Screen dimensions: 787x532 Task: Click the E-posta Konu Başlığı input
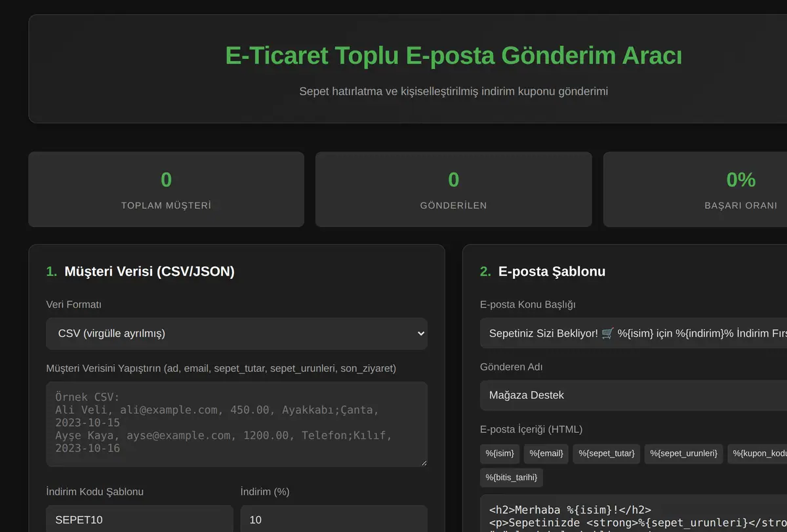[x=634, y=333]
